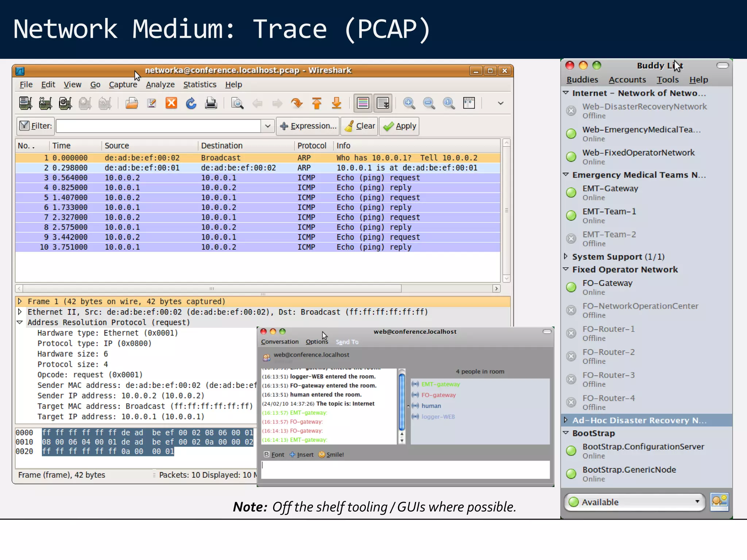747x560 pixels.
Task: Select packet 3 ICMP Echo request row
Action: 258,178
